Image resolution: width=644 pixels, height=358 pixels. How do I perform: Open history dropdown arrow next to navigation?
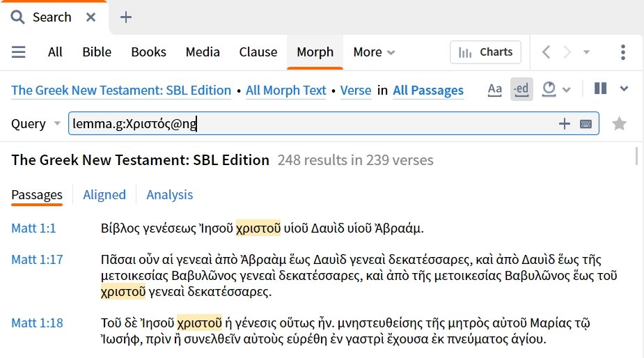click(x=586, y=52)
